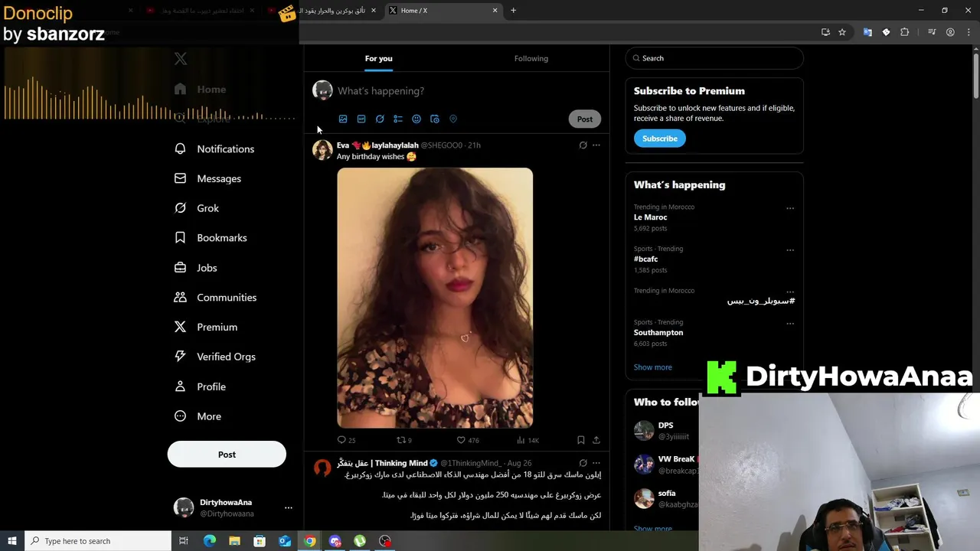
Task: Add a GIF to the new post
Action: tap(361, 119)
